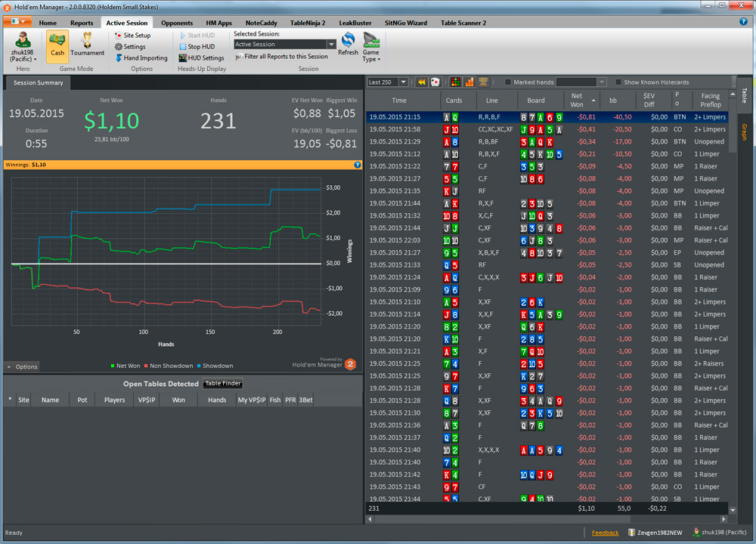This screenshot has height=544, width=756.
Task: Open the Game Type dropdown
Action: pyautogui.click(x=370, y=47)
